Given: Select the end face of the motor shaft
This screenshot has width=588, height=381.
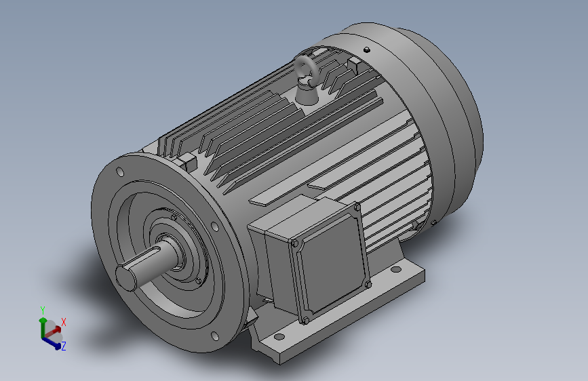Looking at the screenshot, I should [x=126, y=278].
